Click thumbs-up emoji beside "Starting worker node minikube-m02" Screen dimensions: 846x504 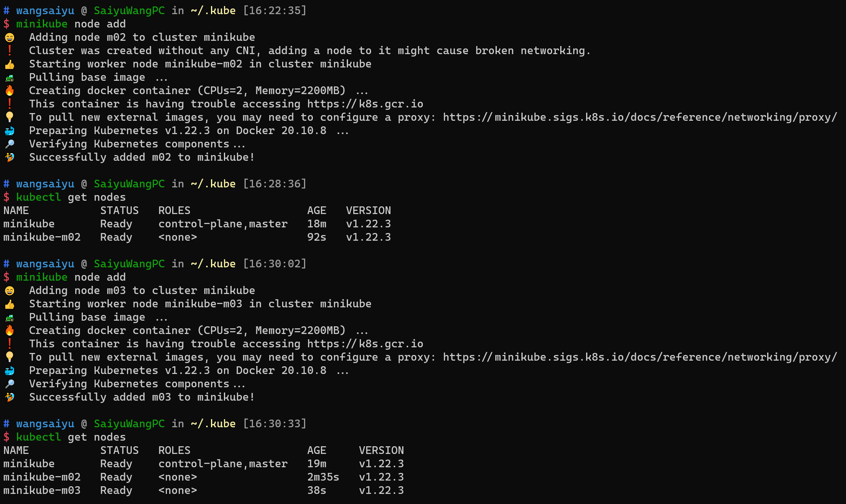point(9,64)
